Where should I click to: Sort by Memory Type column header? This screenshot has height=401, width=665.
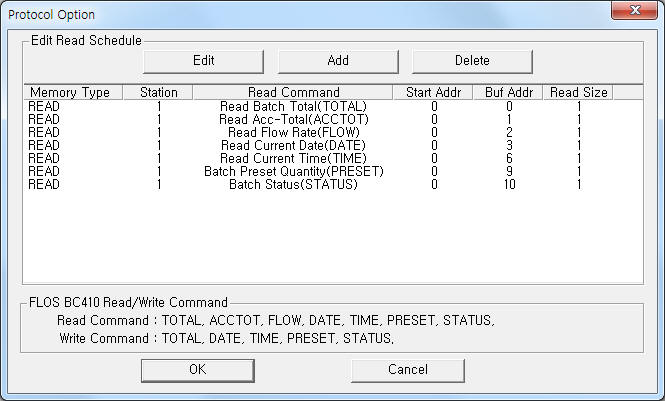(x=73, y=92)
